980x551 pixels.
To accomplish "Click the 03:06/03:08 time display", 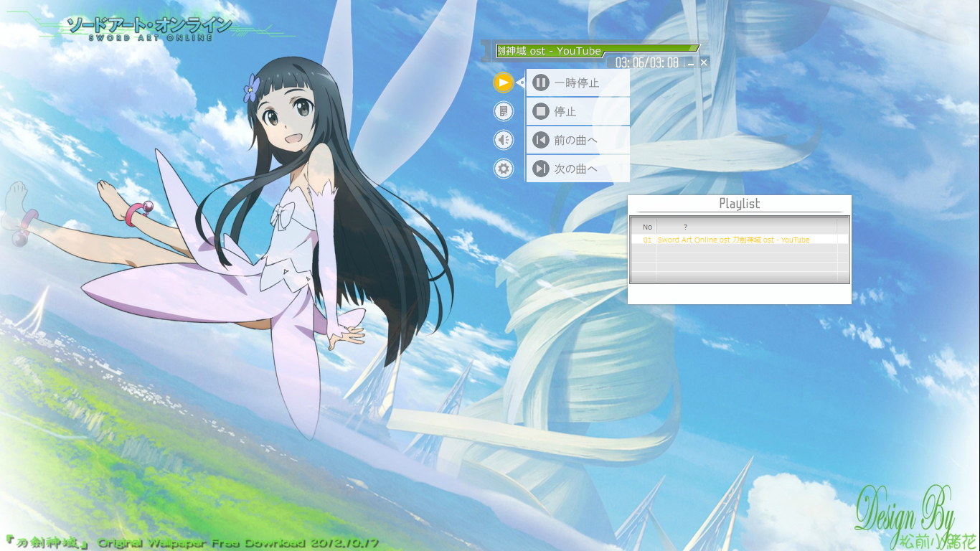I will pos(646,63).
